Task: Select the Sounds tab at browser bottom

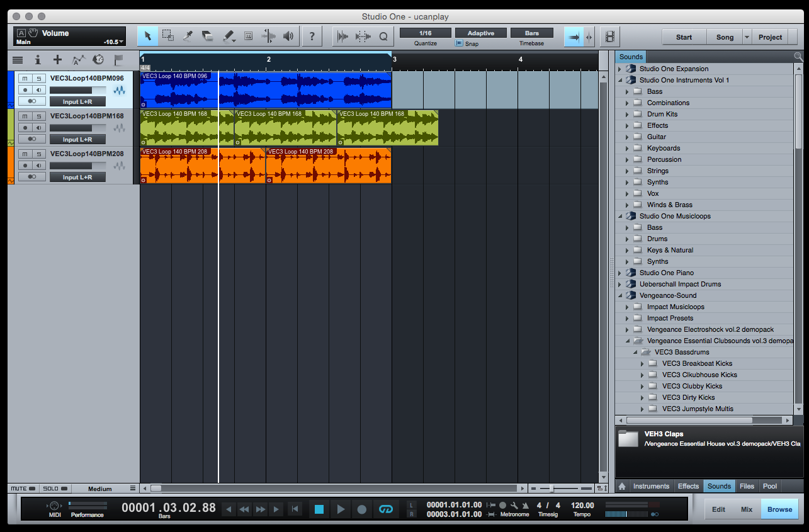Action: point(719,486)
